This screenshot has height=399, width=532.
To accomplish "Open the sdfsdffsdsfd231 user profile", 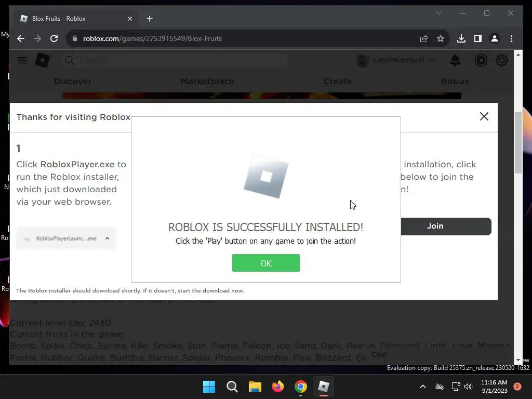I will click(396, 60).
